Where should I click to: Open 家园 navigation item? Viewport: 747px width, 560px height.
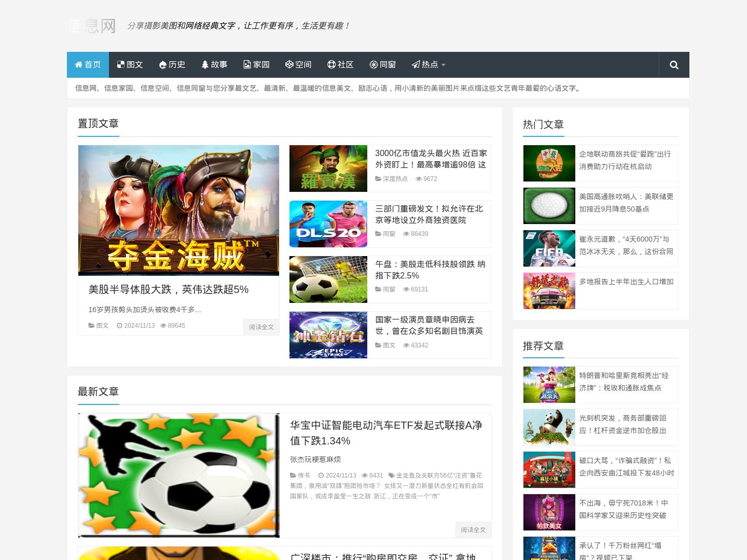[x=256, y=65]
